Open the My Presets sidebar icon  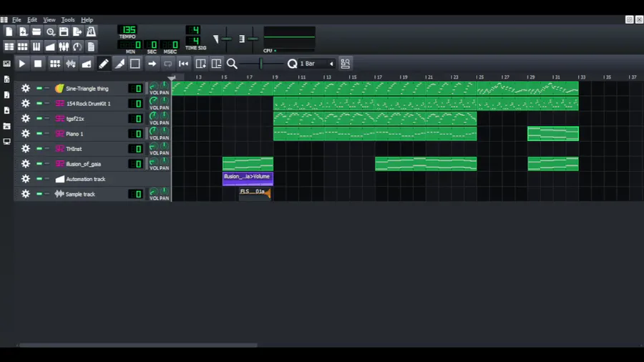pos(6,110)
